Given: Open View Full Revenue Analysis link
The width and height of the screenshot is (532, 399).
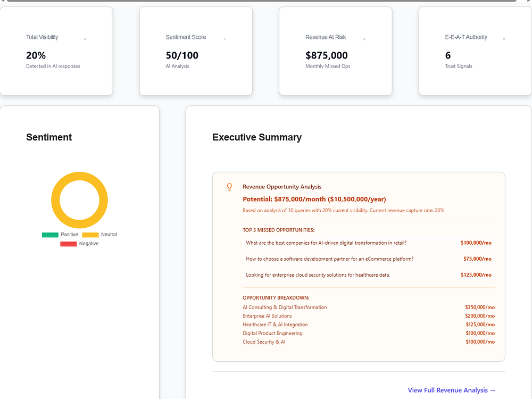Looking at the screenshot, I should (x=452, y=390).
